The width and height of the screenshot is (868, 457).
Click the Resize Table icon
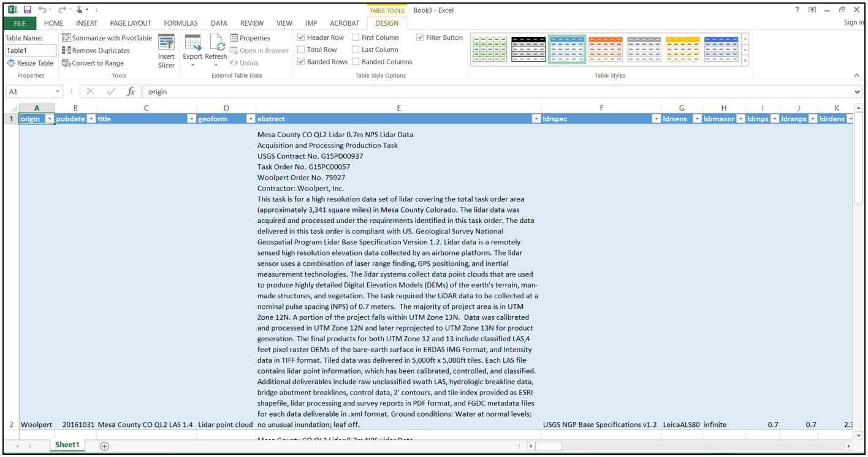11,63
